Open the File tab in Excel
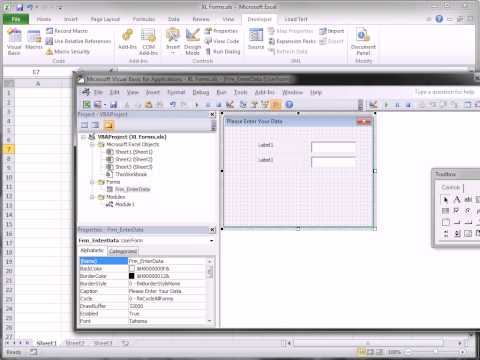 (16, 19)
